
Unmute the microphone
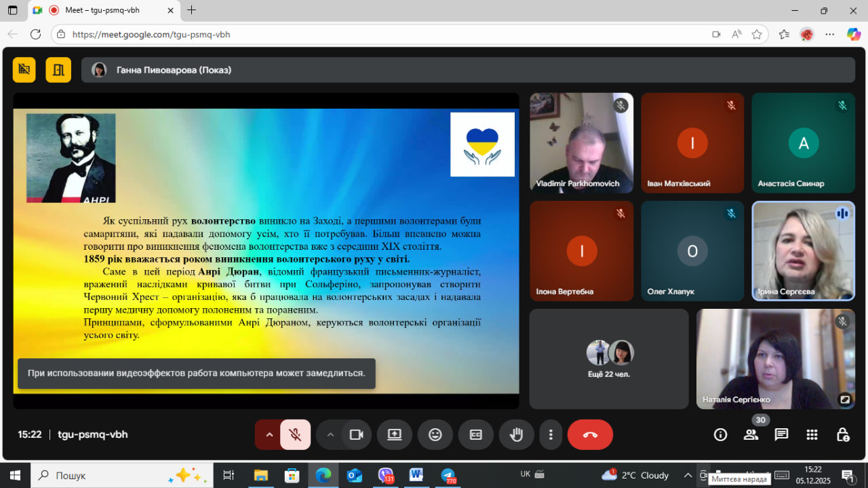296,435
